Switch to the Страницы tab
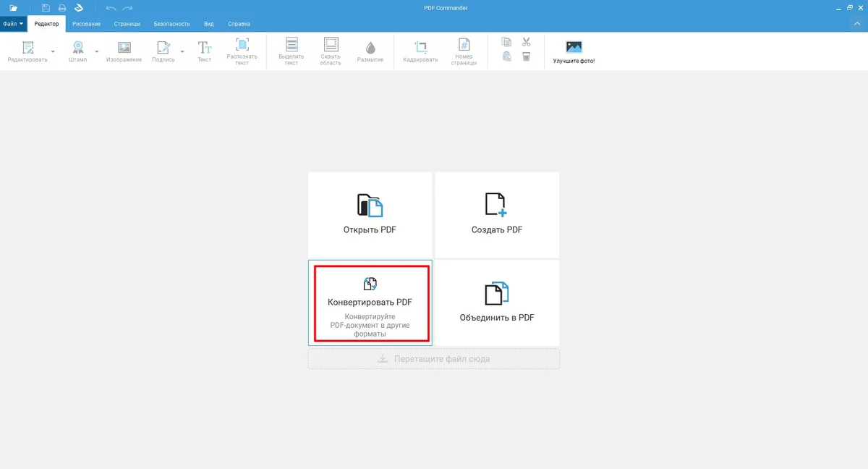The image size is (868, 469). [127, 24]
